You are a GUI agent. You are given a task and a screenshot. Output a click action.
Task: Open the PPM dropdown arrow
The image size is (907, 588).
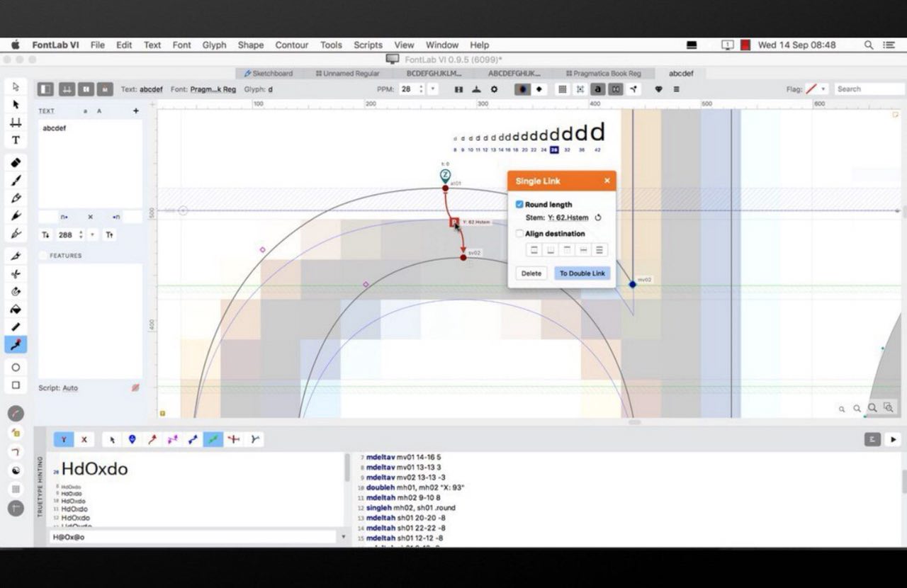(433, 89)
